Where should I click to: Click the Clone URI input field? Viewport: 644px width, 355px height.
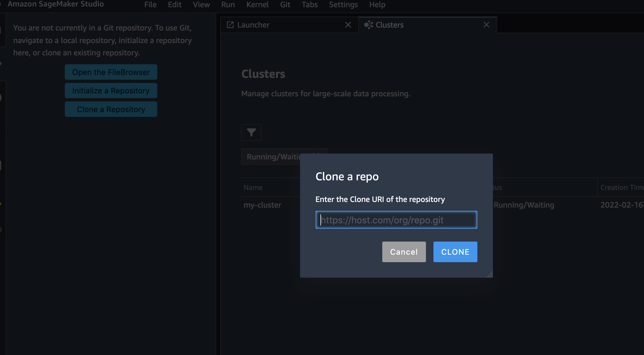point(396,220)
